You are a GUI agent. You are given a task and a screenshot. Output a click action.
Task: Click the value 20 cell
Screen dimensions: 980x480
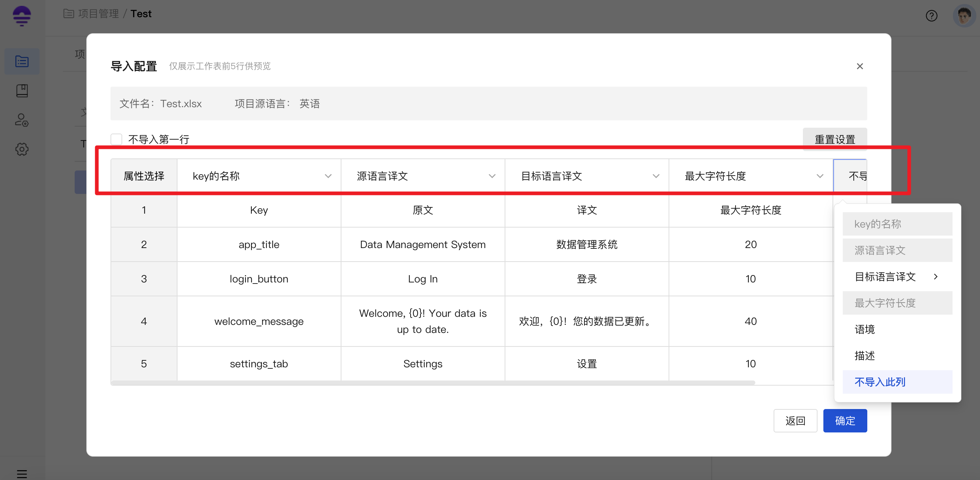coord(751,244)
